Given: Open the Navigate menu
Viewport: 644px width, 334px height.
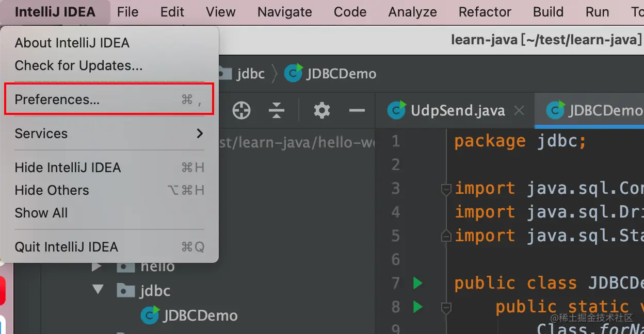Looking at the screenshot, I should [285, 12].
